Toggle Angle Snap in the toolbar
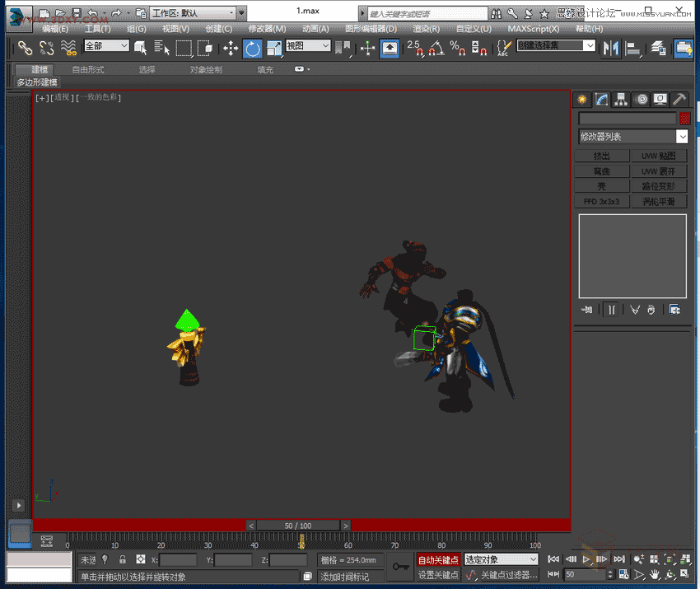Viewport: 700px width, 589px height. point(436,49)
